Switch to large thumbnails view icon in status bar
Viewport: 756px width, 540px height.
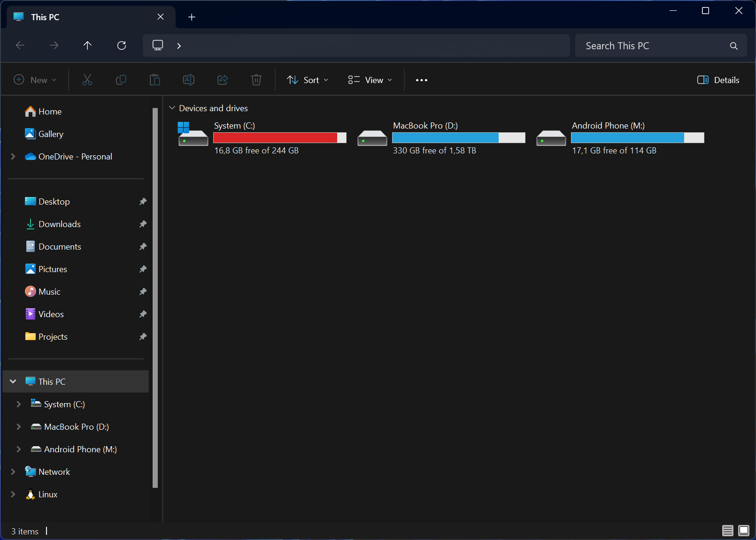coord(744,531)
